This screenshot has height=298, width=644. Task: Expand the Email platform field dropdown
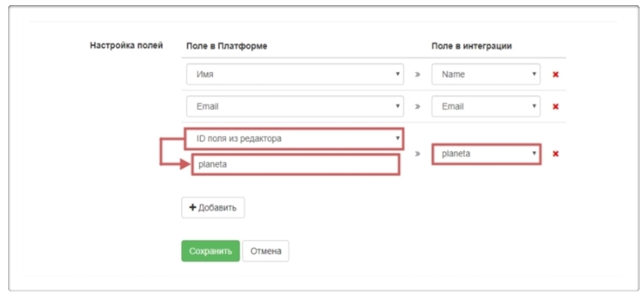pos(294,106)
